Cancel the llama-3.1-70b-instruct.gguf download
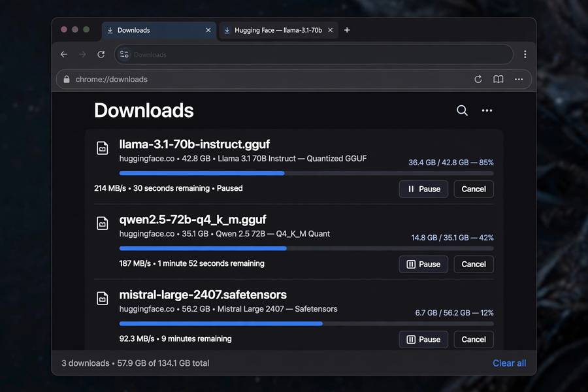588x392 pixels. (x=474, y=189)
